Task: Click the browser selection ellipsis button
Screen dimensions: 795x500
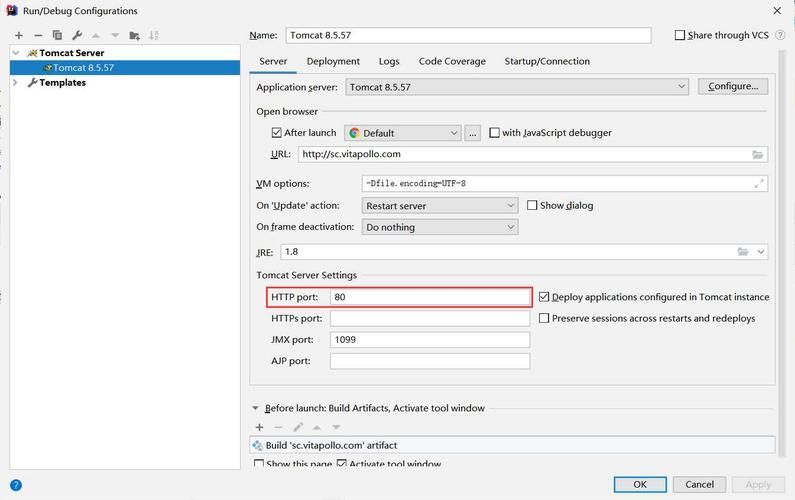Action: pos(473,133)
